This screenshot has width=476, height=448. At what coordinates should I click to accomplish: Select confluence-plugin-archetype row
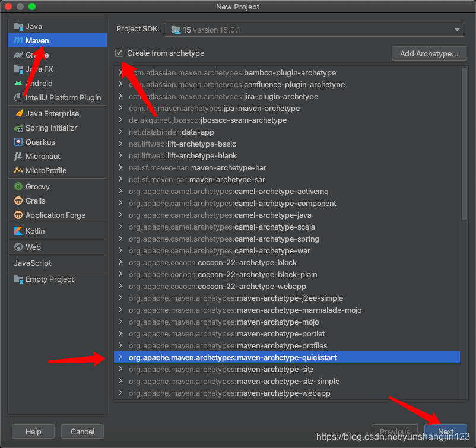point(287,84)
